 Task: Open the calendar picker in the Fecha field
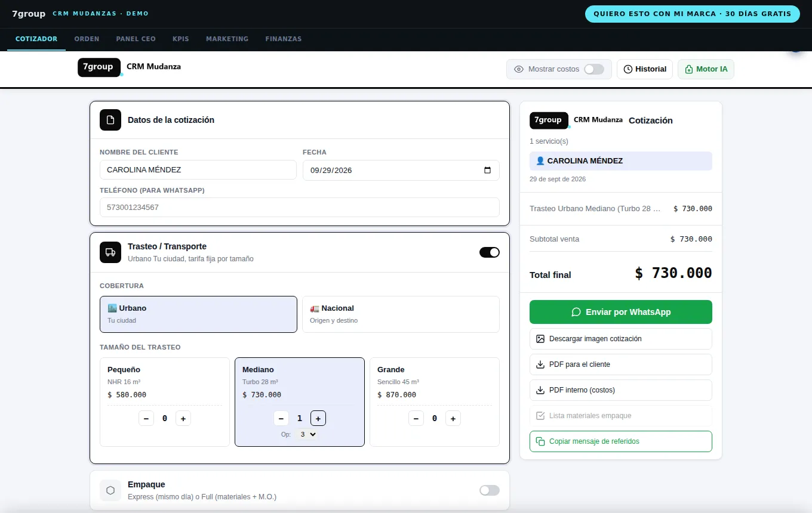point(487,170)
